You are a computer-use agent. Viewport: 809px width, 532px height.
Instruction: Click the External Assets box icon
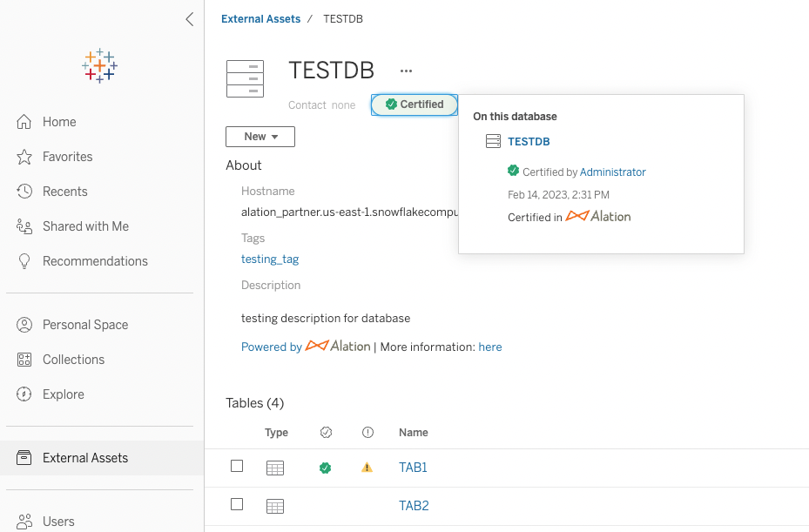[x=24, y=458]
